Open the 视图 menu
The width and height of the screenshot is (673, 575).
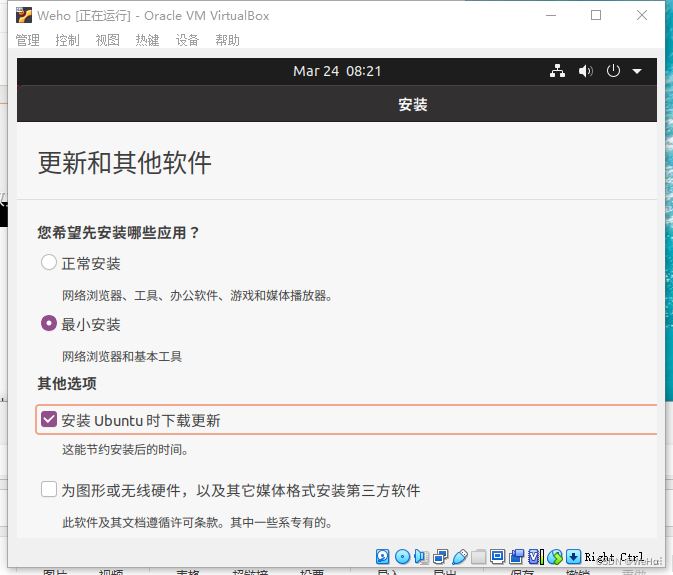click(x=107, y=40)
